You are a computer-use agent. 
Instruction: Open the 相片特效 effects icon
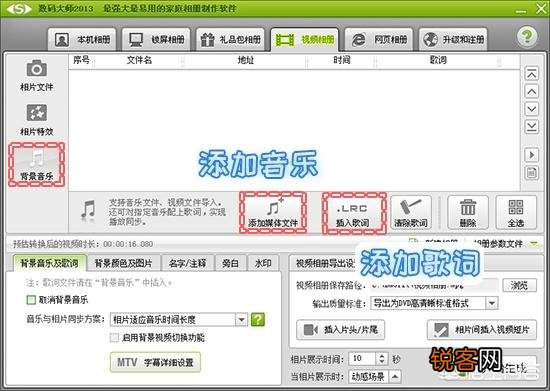pyautogui.click(x=36, y=120)
